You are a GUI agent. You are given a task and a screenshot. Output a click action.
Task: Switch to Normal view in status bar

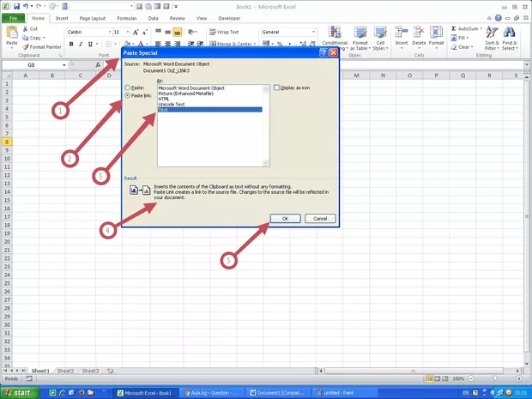[x=430, y=378]
